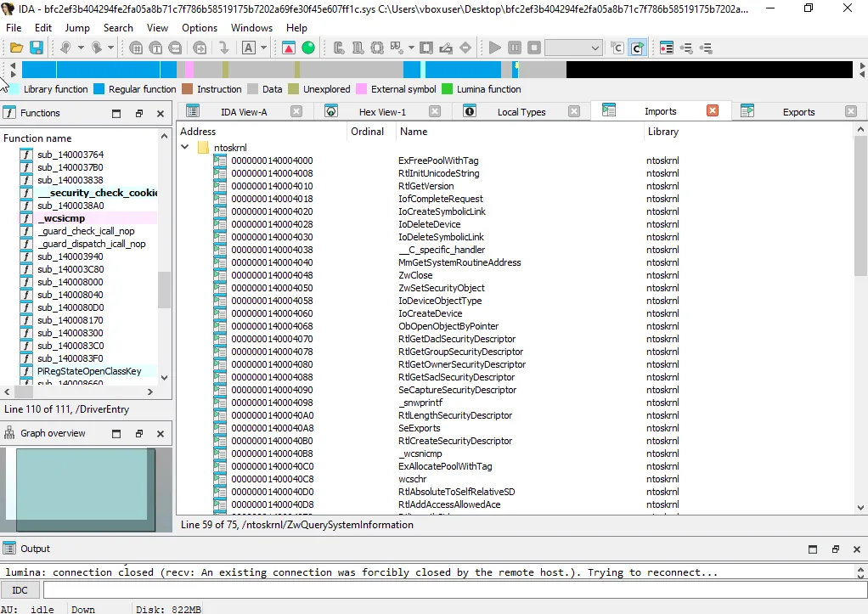Click the Open file folder icon

pos(16,48)
